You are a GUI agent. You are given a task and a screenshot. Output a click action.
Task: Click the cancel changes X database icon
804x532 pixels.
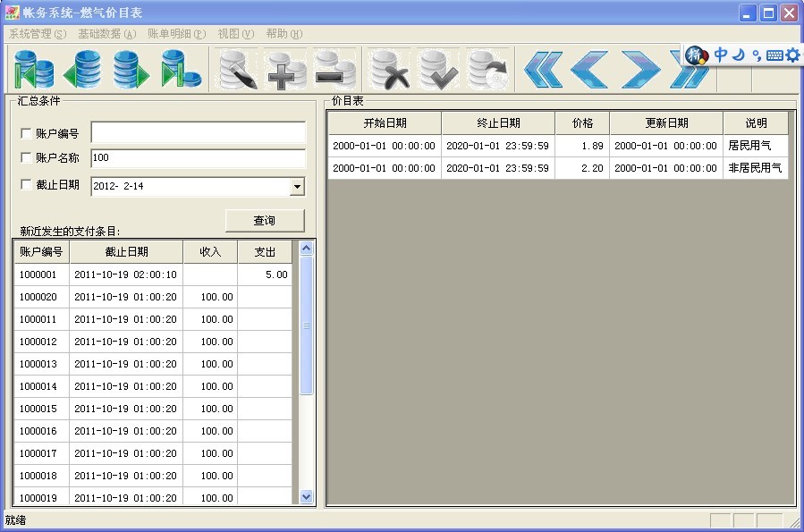(391, 69)
